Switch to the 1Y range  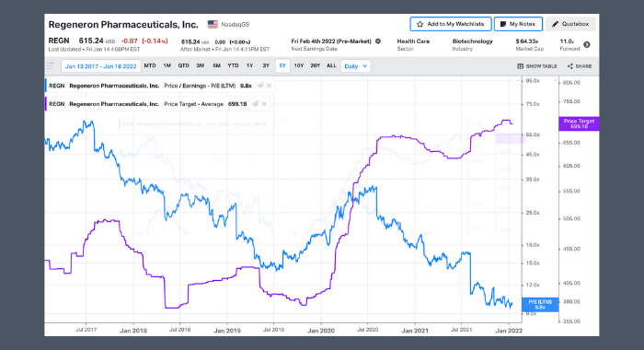[249, 65]
